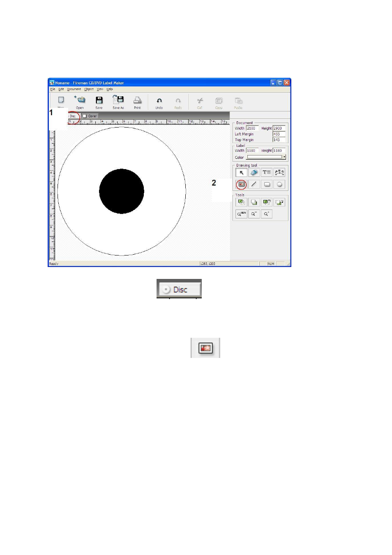
Task: Click the Paste toolbar icon
Action: coord(238,100)
